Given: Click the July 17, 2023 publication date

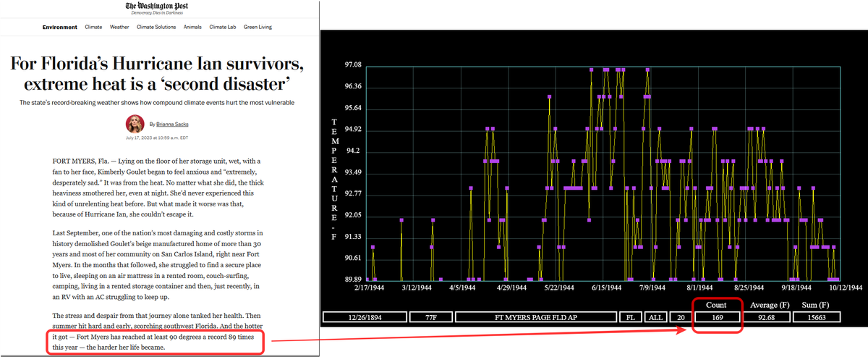Looking at the screenshot, I should 157,138.
